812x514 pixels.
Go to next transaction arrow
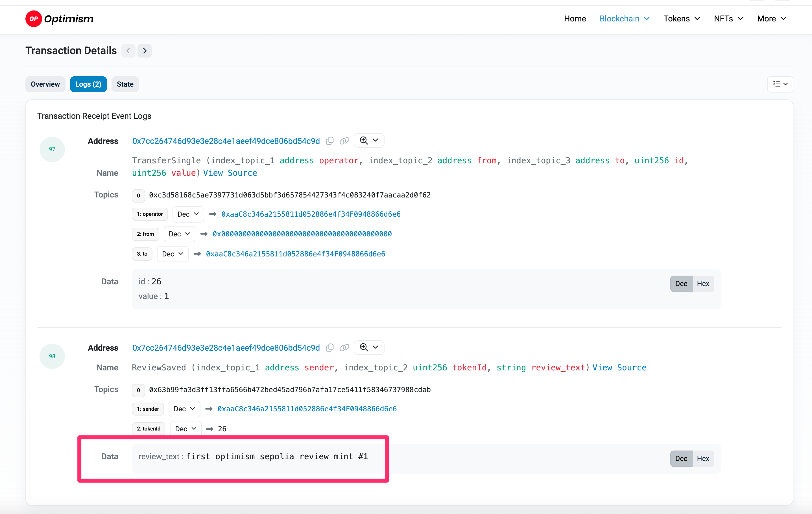tap(145, 50)
